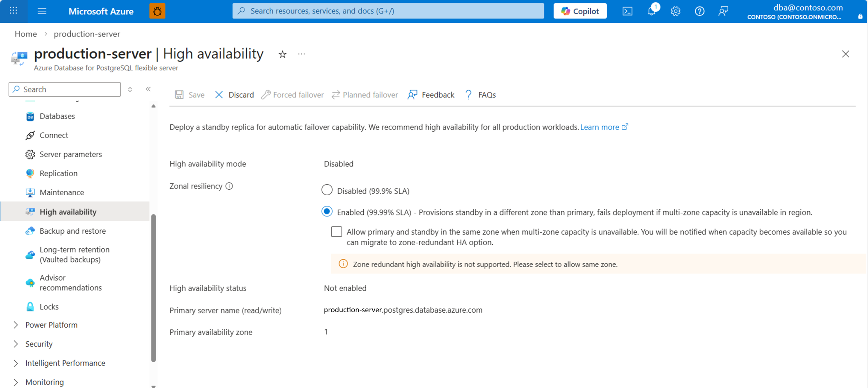The width and height of the screenshot is (868, 388).
Task: Click the bug report icon
Action: 157,11
